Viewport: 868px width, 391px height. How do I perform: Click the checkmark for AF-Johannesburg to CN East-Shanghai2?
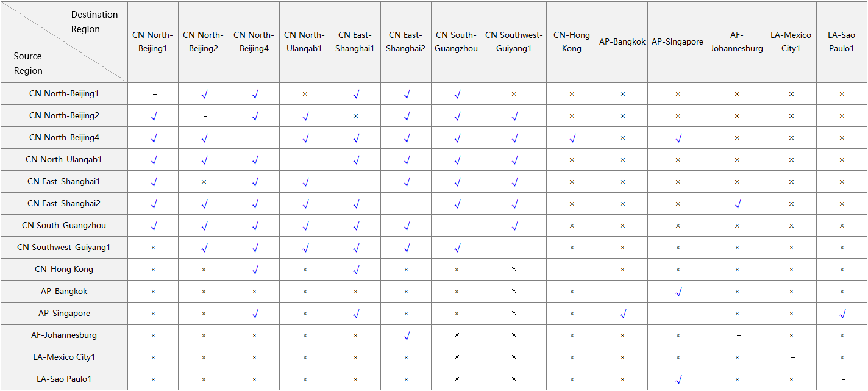407,335
